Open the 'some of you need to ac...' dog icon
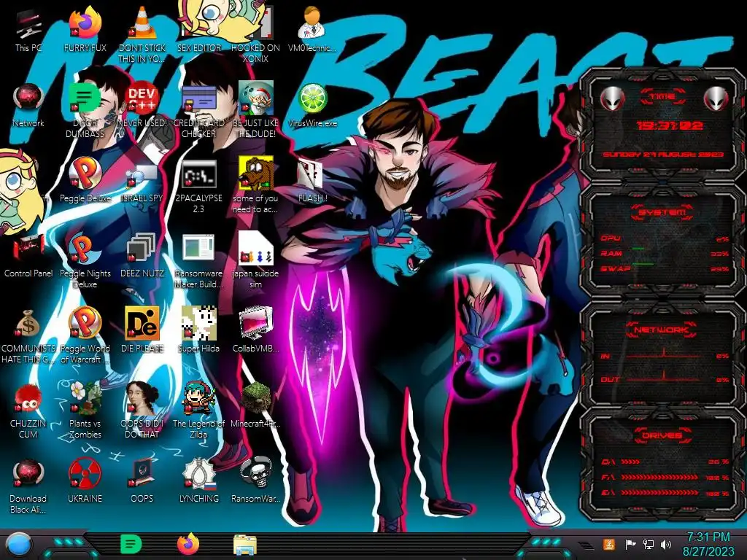The width and height of the screenshot is (747, 560). coord(256,174)
